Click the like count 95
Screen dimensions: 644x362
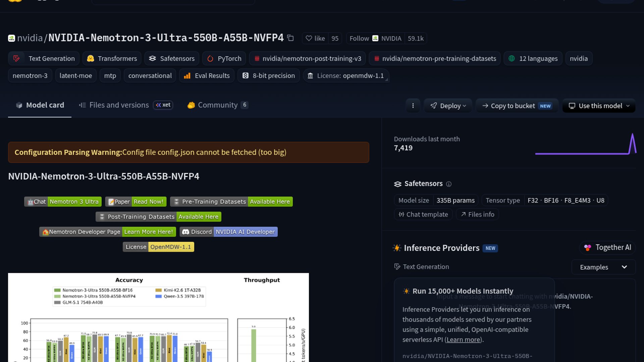point(335,38)
